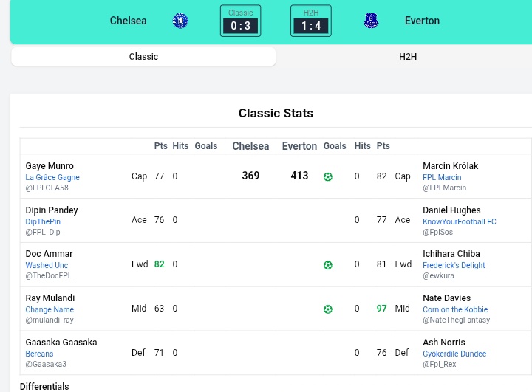The image size is (532, 392).
Task: Click the @TheDocFPL handle
Action: click(49, 275)
